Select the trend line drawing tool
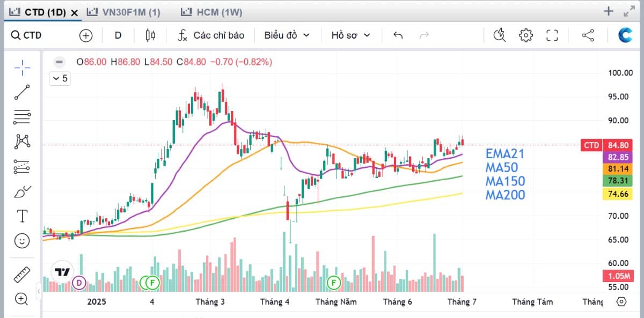 pos(22,92)
